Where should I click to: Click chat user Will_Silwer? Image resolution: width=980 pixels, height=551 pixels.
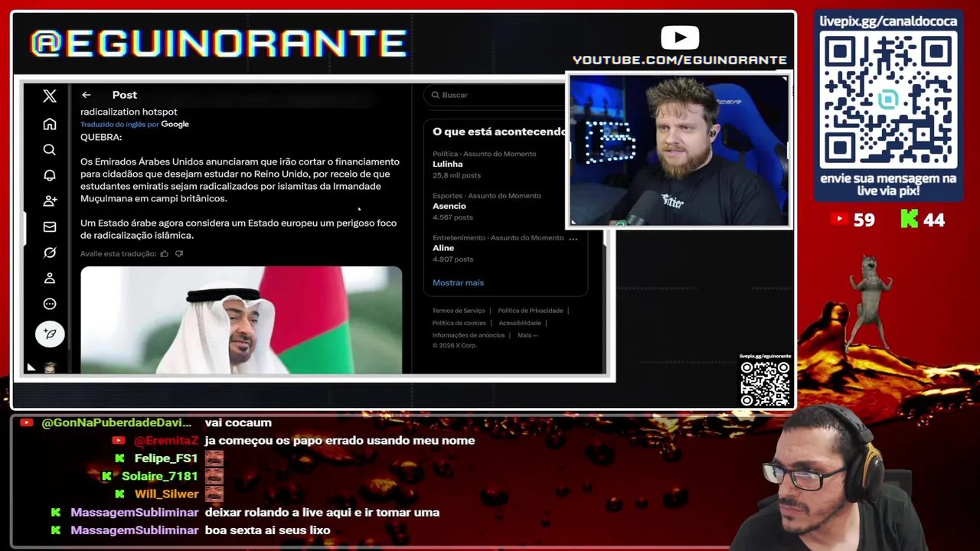166,494
